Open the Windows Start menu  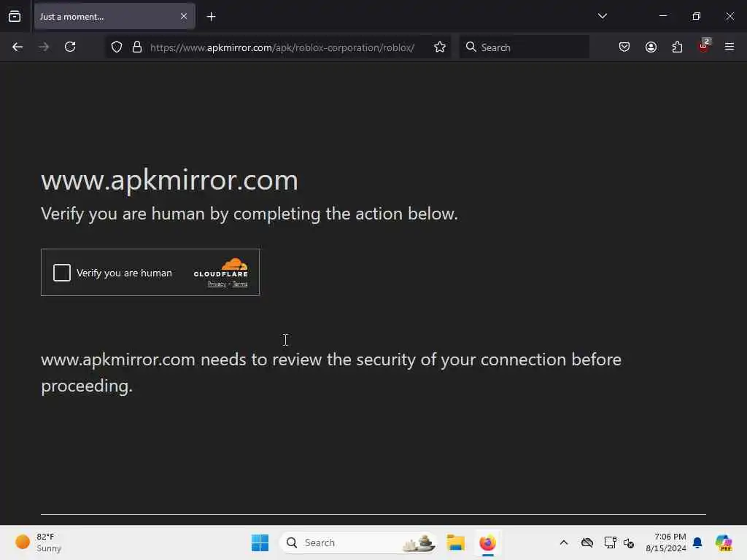click(260, 542)
